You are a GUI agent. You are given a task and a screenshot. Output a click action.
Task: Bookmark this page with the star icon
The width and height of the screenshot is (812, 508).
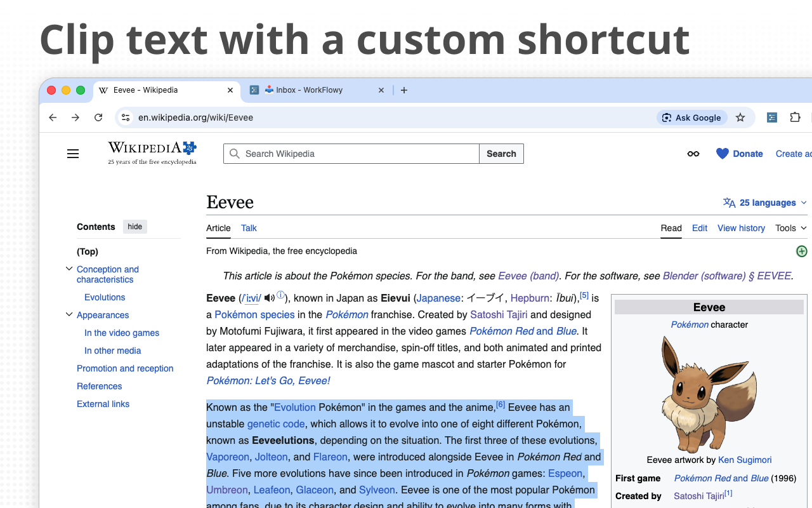(x=740, y=117)
